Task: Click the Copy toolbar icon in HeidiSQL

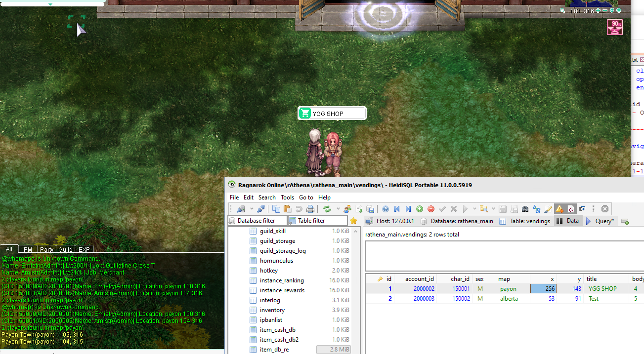Action: [276, 209]
